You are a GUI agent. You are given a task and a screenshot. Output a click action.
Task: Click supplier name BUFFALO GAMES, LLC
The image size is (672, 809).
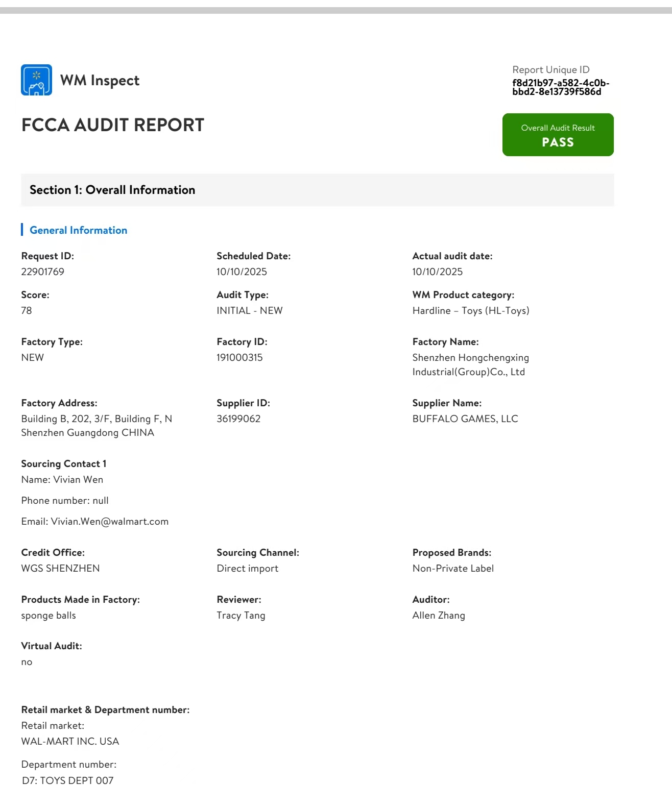coord(465,419)
